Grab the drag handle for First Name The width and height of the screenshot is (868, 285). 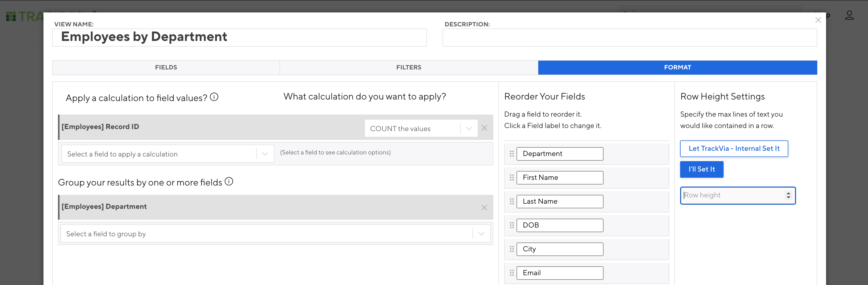point(511,178)
